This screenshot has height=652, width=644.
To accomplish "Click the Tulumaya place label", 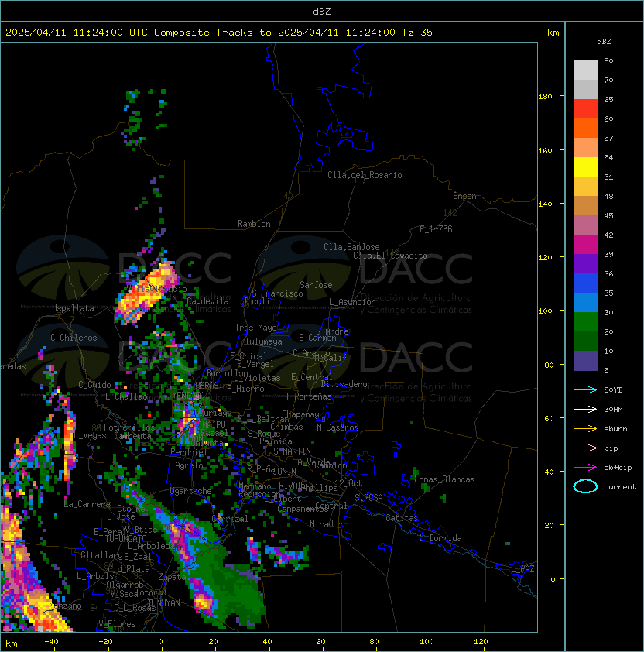I will pyautogui.click(x=264, y=341).
